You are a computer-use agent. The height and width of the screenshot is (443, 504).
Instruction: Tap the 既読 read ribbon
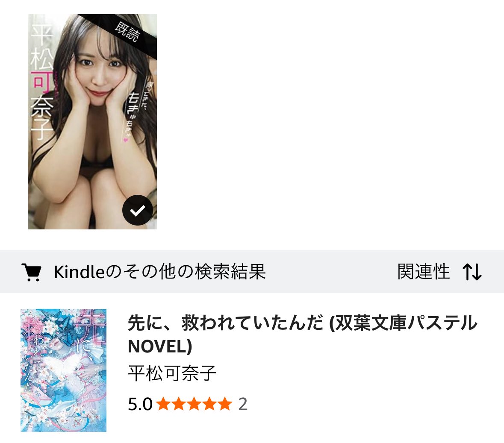128,32
